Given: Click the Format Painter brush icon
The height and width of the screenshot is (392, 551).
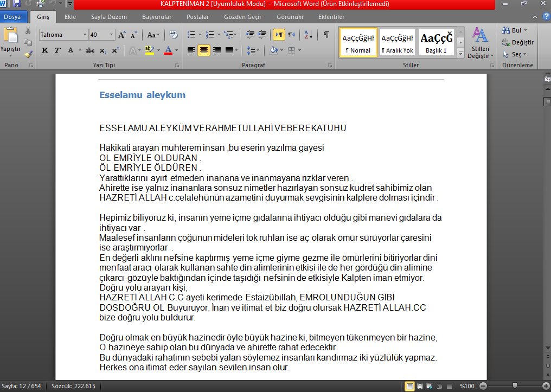Looking at the screenshot, I should pyautogui.click(x=28, y=54).
